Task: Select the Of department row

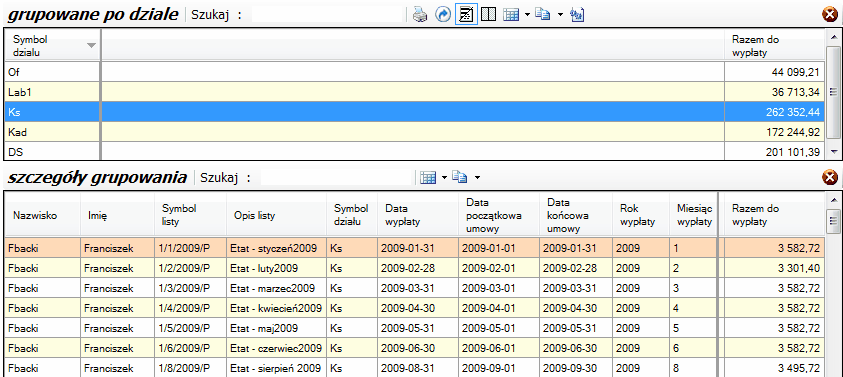Action: point(414,72)
